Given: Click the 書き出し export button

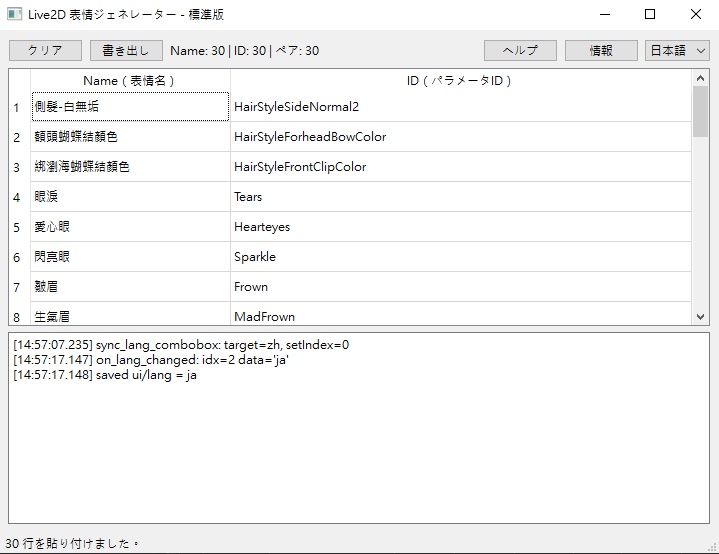Looking at the screenshot, I should (126, 50).
